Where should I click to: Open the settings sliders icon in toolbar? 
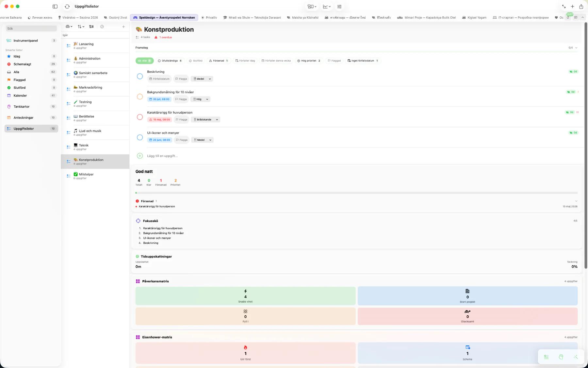339,7
